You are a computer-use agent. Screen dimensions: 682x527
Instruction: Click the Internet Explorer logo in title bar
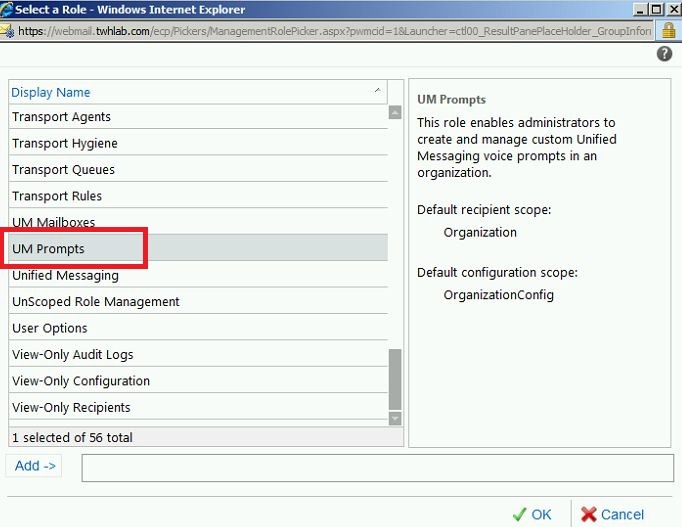pyautogui.click(x=7, y=9)
